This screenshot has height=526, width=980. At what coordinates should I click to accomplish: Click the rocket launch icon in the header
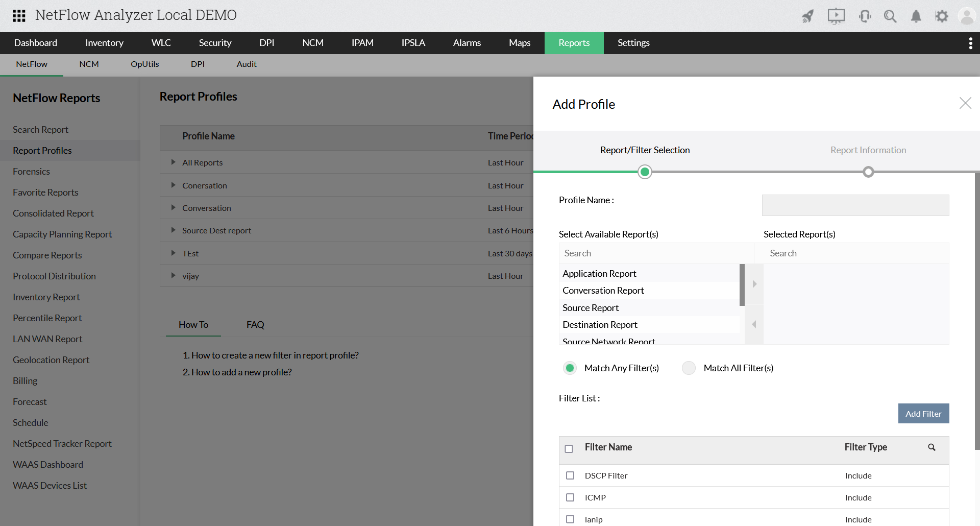point(808,16)
